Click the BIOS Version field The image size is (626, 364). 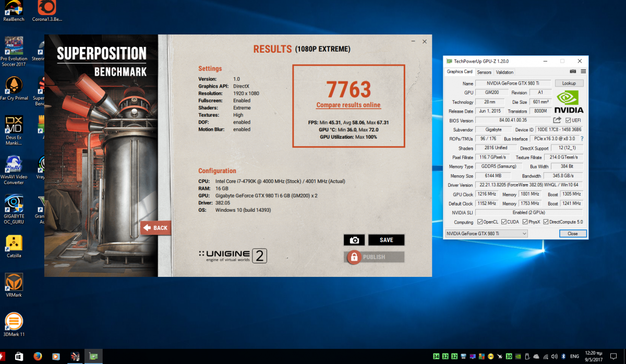513,120
